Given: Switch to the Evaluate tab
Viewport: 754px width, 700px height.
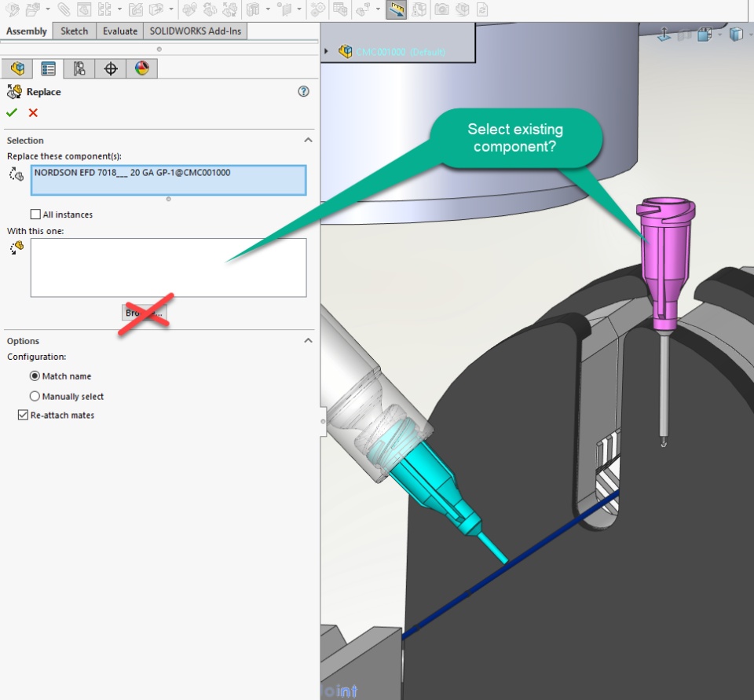Looking at the screenshot, I should click(119, 31).
